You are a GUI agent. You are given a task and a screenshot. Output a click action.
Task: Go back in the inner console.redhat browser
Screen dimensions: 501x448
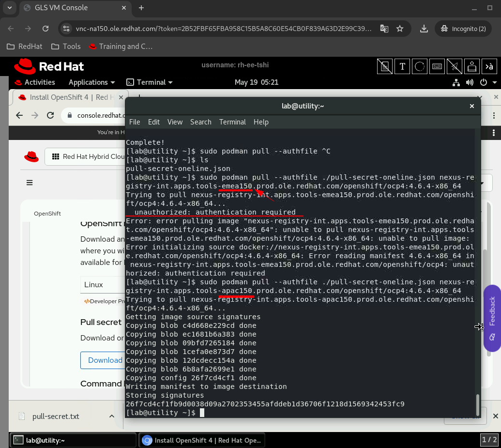(x=19, y=115)
